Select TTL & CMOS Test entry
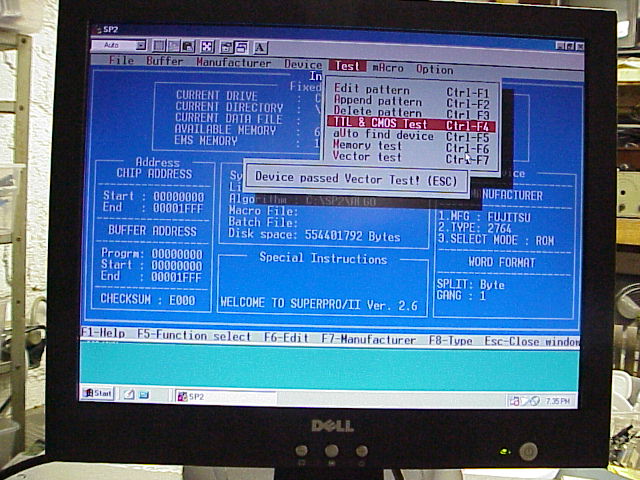The image size is (640, 480). coord(411,124)
